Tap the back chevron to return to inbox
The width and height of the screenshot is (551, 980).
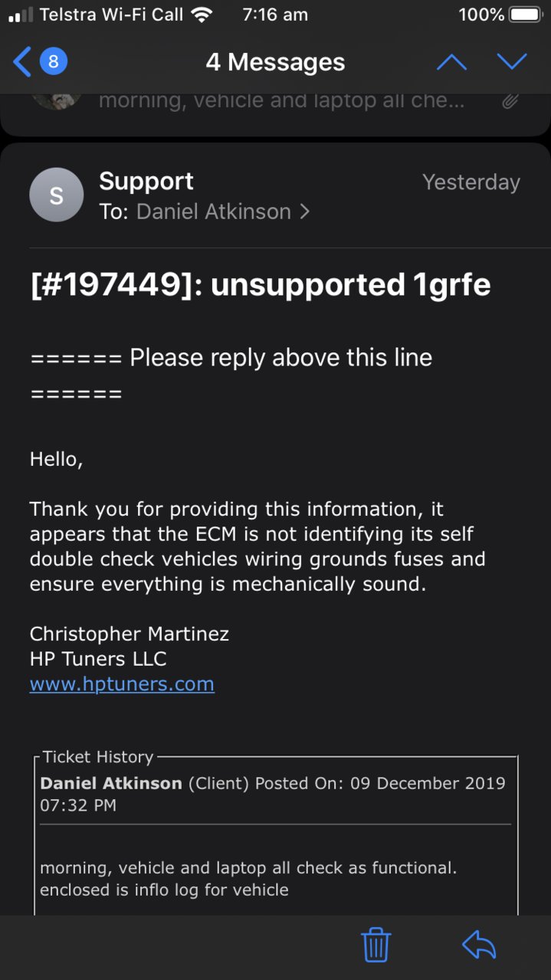[23, 62]
